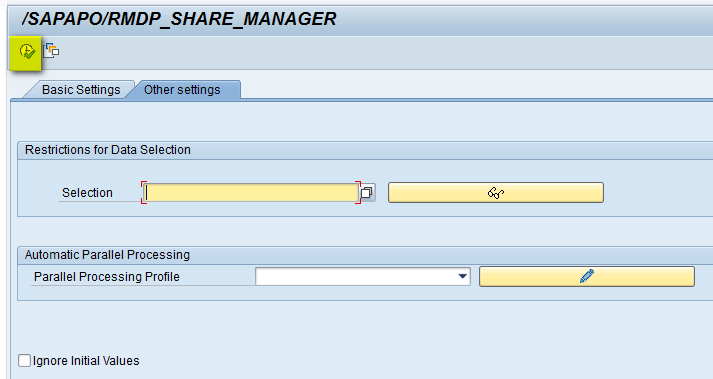The image size is (713, 379).
Task: Click the pencil edit profile button
Action: coord(587,276)
